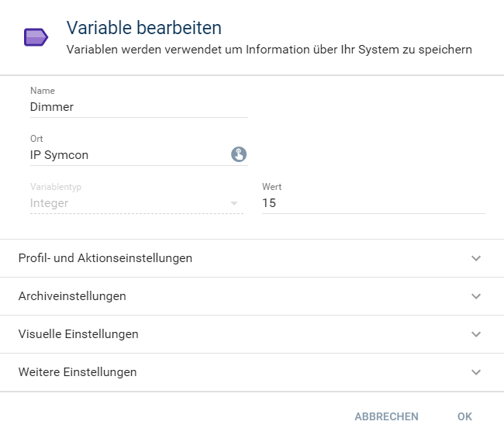Open the Variablentyp Integer dropdown
504x442 pixels.
click(136, 203)
